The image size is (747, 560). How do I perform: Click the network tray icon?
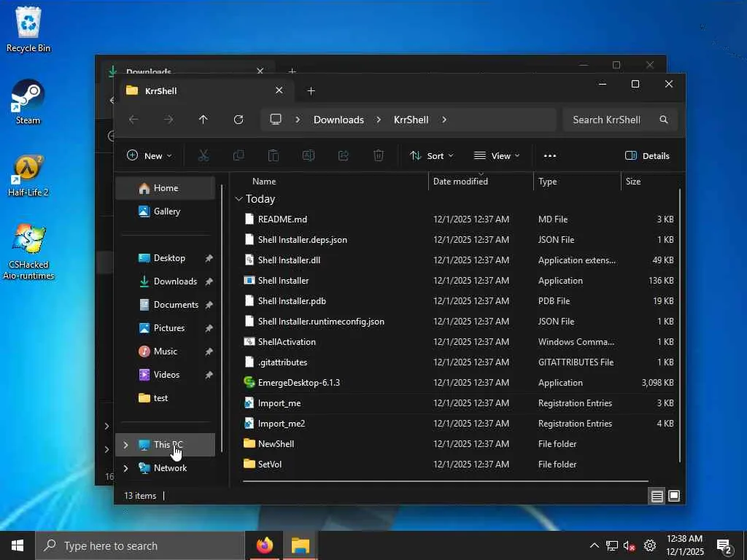(x=612, y=545)
